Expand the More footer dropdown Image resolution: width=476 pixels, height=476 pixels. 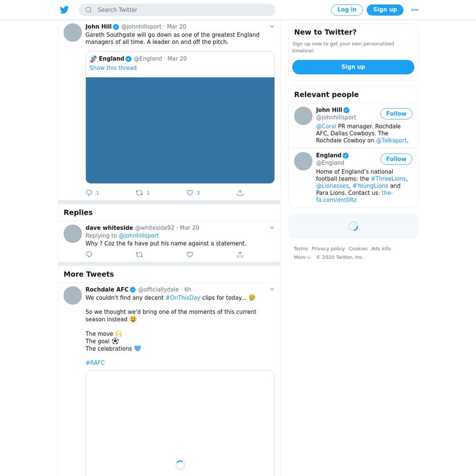[302, 257]
